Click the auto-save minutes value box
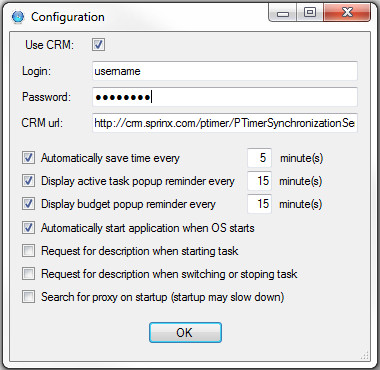Screen dimensions: 380x370 tap(259, 158)
